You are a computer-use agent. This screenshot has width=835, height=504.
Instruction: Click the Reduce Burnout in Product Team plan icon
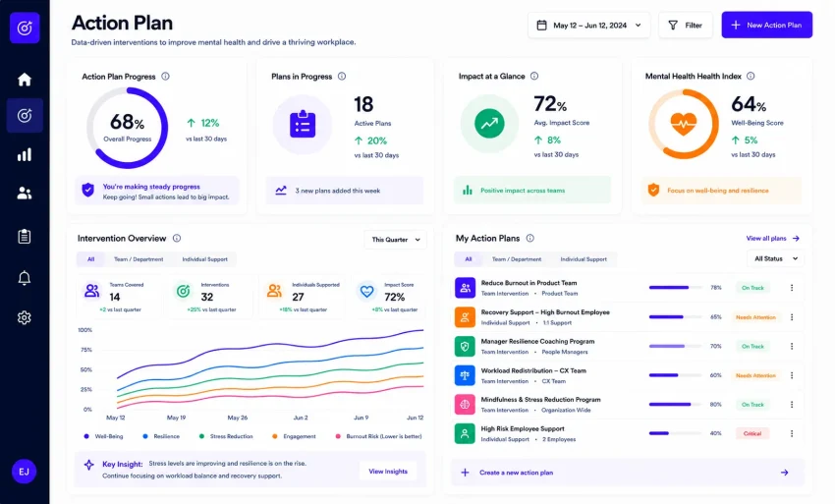[465, 288]
